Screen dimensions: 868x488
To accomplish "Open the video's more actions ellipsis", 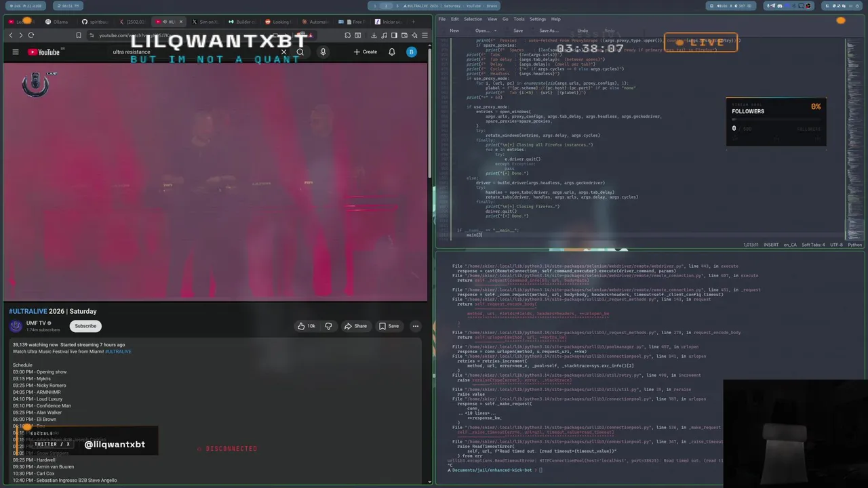I will (416, 326).
